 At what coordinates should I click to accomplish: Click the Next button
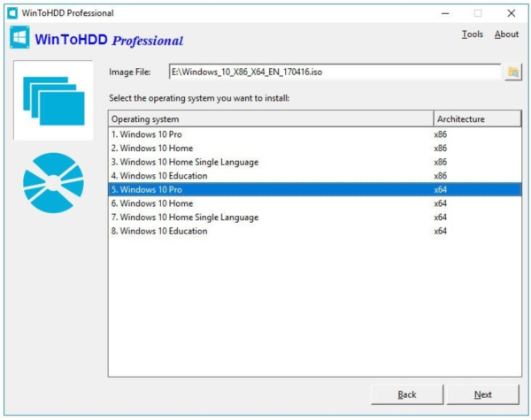point(483,394)
